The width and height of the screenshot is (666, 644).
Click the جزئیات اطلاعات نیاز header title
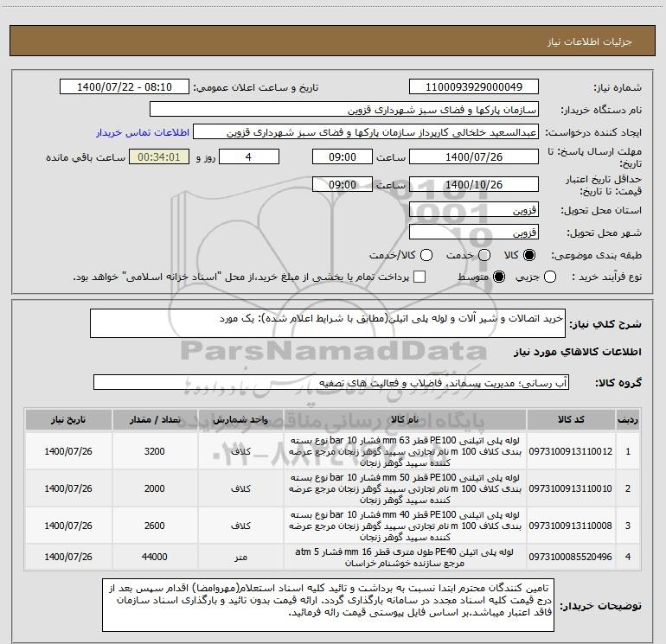tap(590, 41)
